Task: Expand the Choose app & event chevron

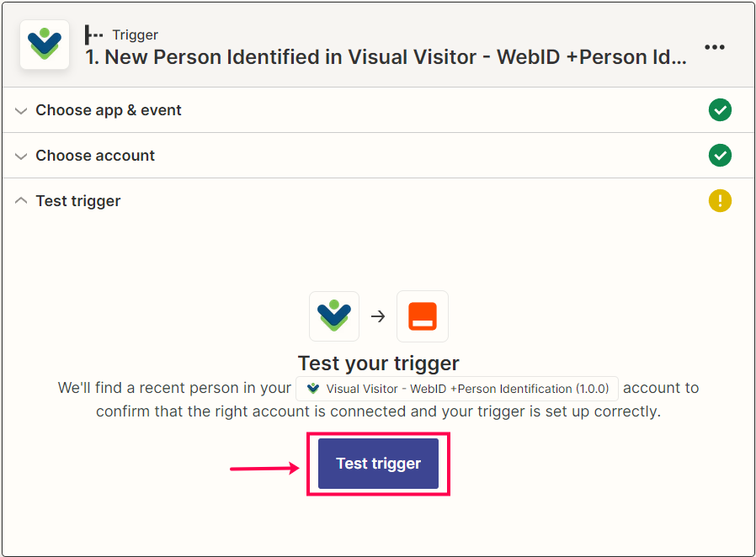Action: (x=21, y=111)
